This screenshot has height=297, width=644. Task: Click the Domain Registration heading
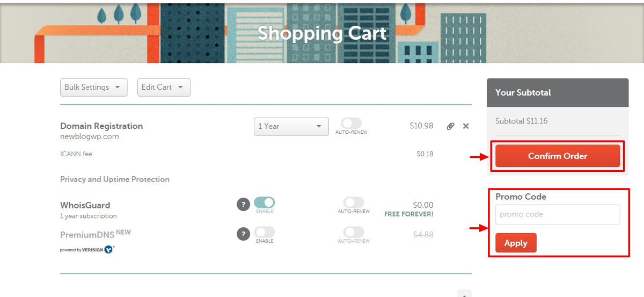pyautogui.click(x=101, y=126)
